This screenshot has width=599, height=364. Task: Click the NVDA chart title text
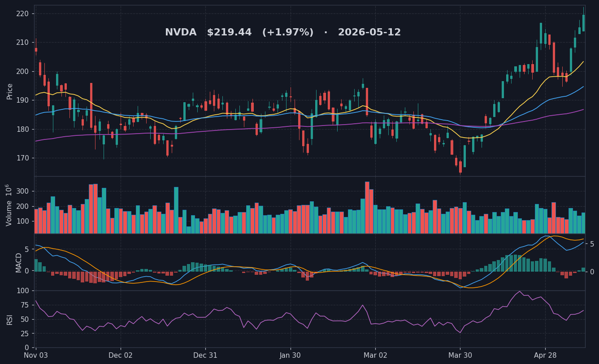pos(283,33)
